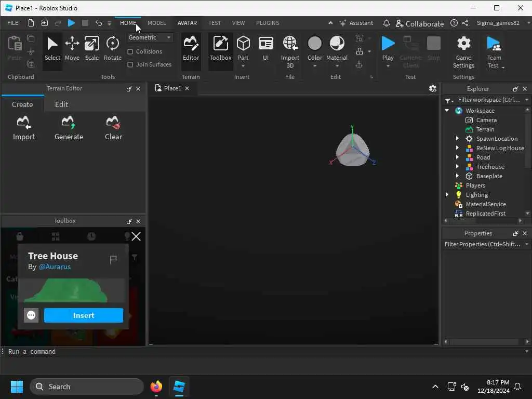
Task: Click the Clear terrain icon
Action: 113,128
